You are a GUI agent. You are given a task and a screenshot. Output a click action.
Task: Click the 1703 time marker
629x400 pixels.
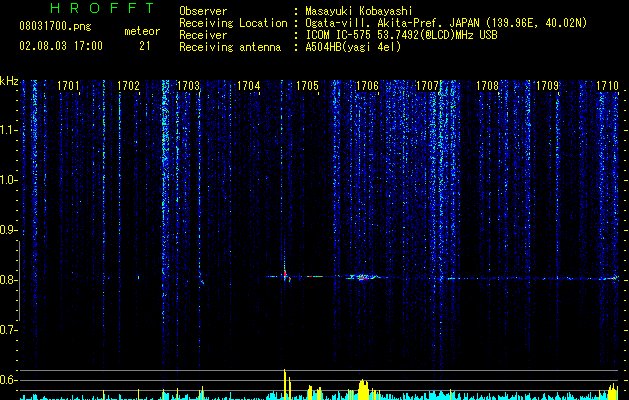[x=188, y=86]
